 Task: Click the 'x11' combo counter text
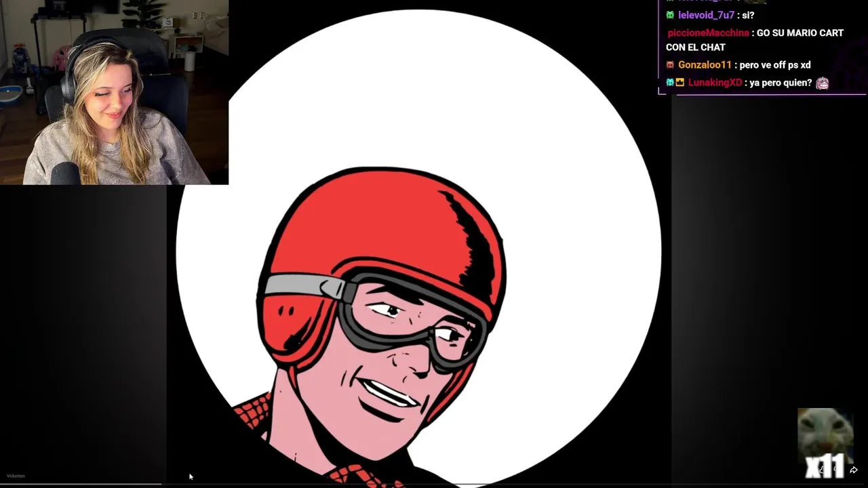[x=825, y=466]
